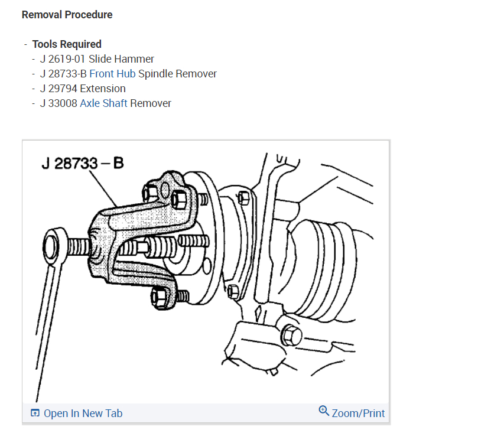Click 'Spindle Remover' text in J 28733-B line
Viewport: 504px width, 446px height.
[177, 74]
